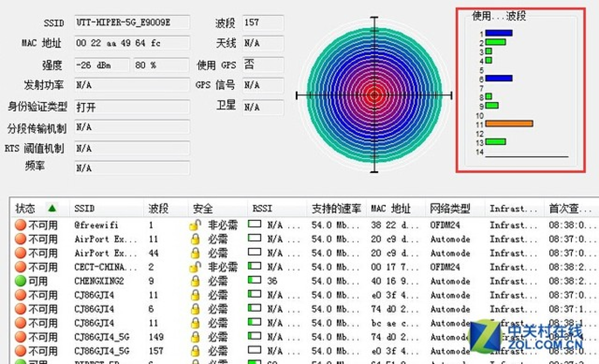
Task: Select the CJ86GJI4_5G network on channel 149
Action: click(101, 337)
